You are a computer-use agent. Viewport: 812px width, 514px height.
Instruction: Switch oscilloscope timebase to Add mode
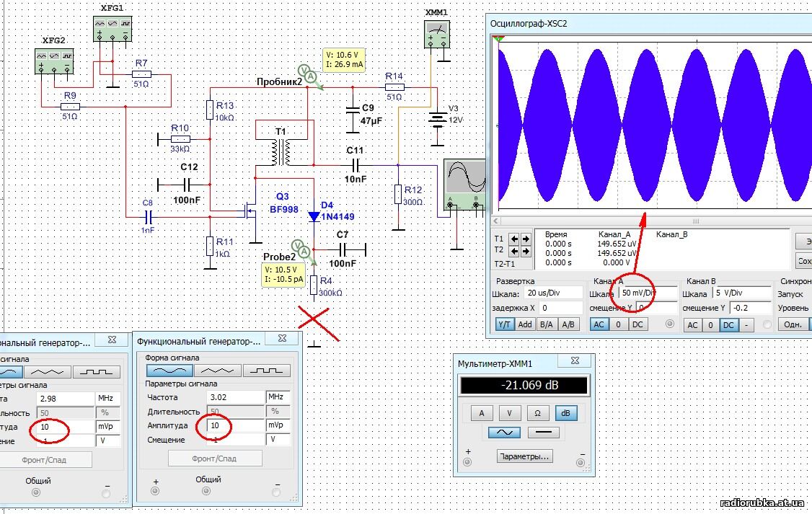pyautogui.click(x=524, y=324)
